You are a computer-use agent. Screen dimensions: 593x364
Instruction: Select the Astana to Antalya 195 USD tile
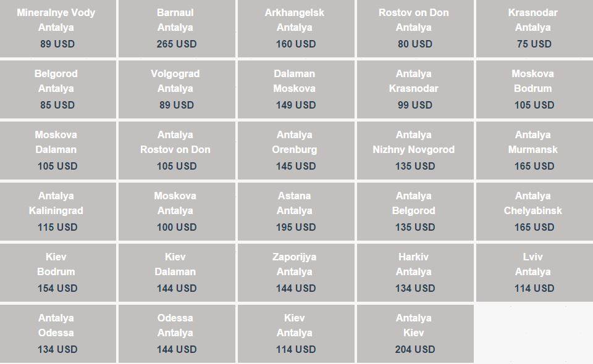point(296,212)
